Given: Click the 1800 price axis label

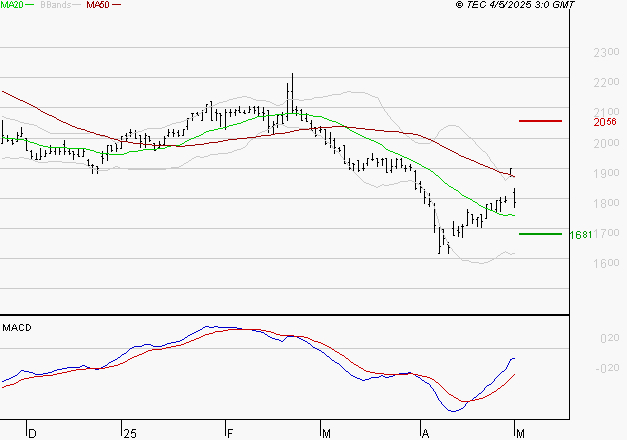Looking at the screenshot, I should coord(606,203).
